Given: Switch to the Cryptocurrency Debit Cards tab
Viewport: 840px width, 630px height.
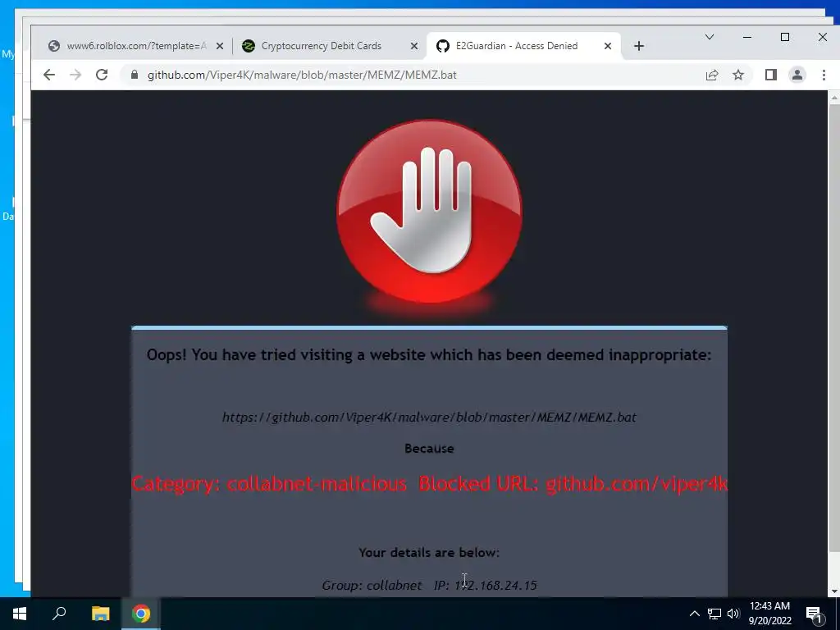Looking at the screenshot, I should click(330, 46).
